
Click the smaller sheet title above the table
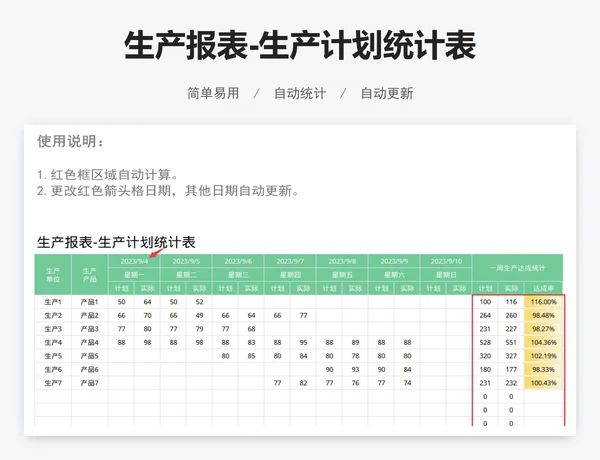click(x=116, y=242)
